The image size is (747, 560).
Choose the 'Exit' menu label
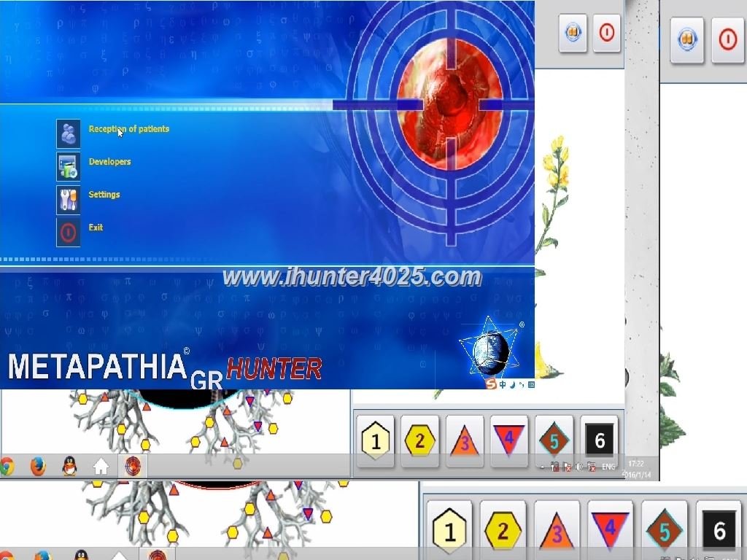pos(96,227)
